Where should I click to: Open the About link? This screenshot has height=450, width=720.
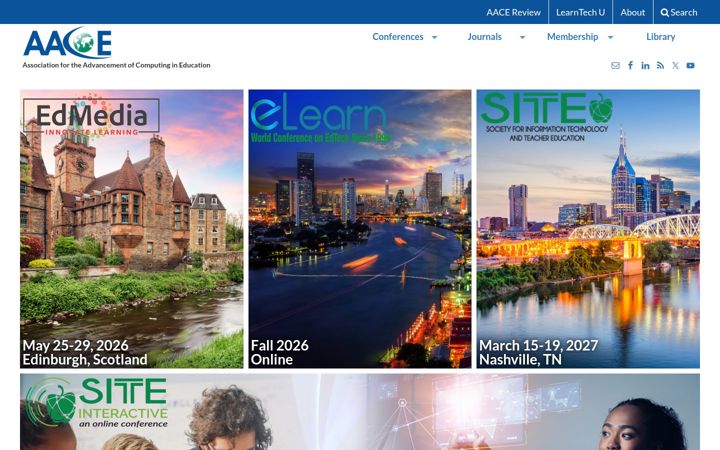click(x=632, y=12)
